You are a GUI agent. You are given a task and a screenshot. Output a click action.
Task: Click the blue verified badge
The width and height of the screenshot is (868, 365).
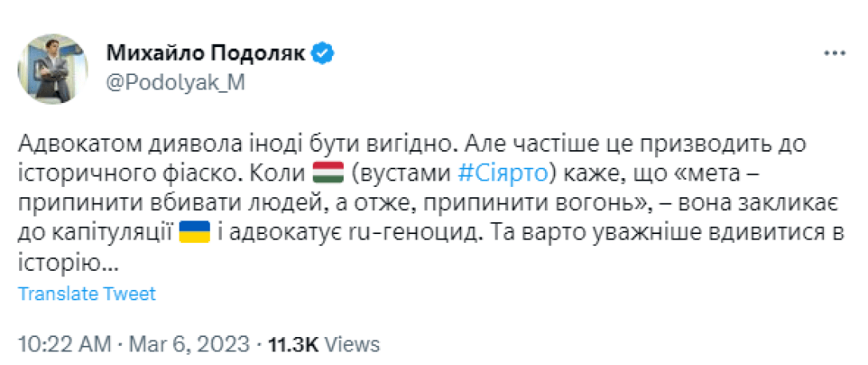click(x=322, y=54)
